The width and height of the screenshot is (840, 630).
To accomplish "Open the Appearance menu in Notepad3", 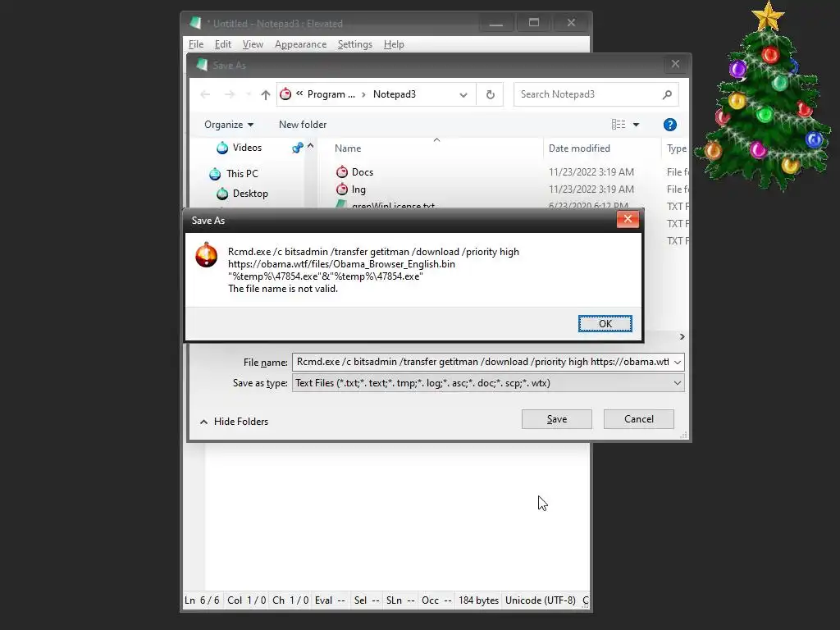I will (300, 44).
